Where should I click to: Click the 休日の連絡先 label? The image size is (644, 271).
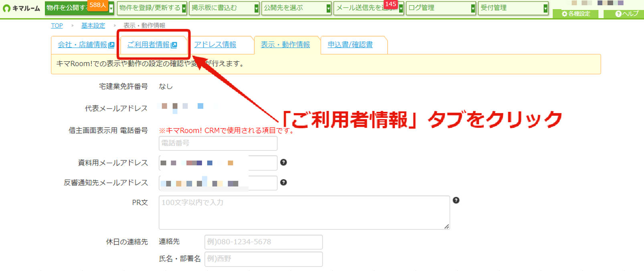127,242
